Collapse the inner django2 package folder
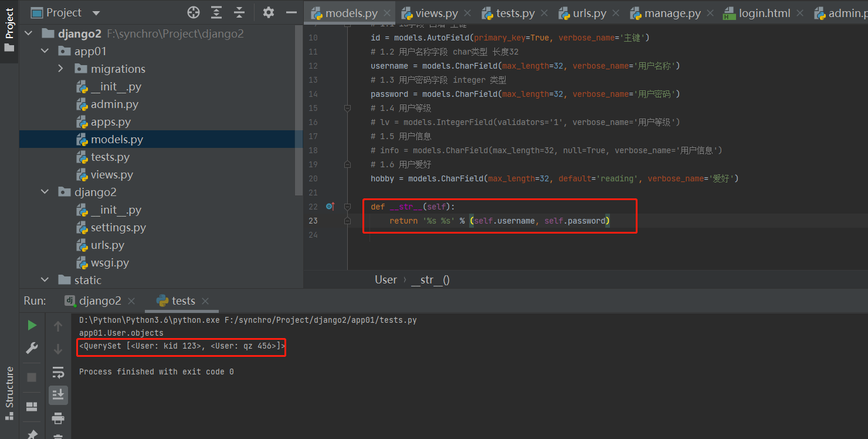Image resolution: width=868 pixels, height=439 pixels. [x=45, y=193]
